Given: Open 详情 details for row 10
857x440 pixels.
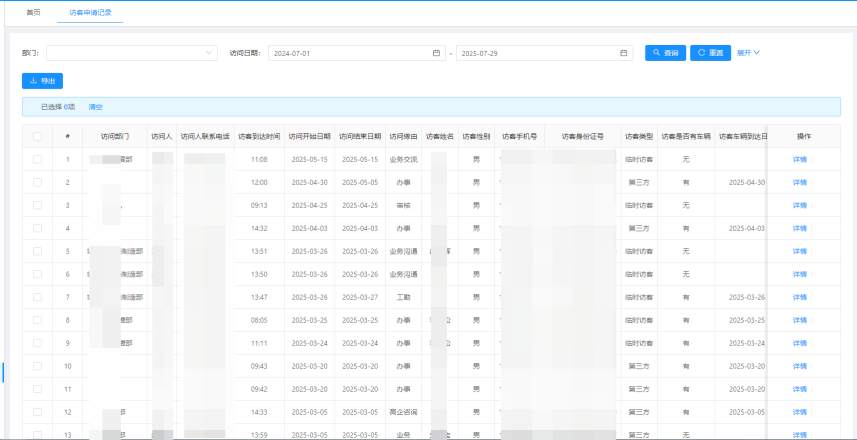Looking at the screenshot, I should click(x=800, y=366).
